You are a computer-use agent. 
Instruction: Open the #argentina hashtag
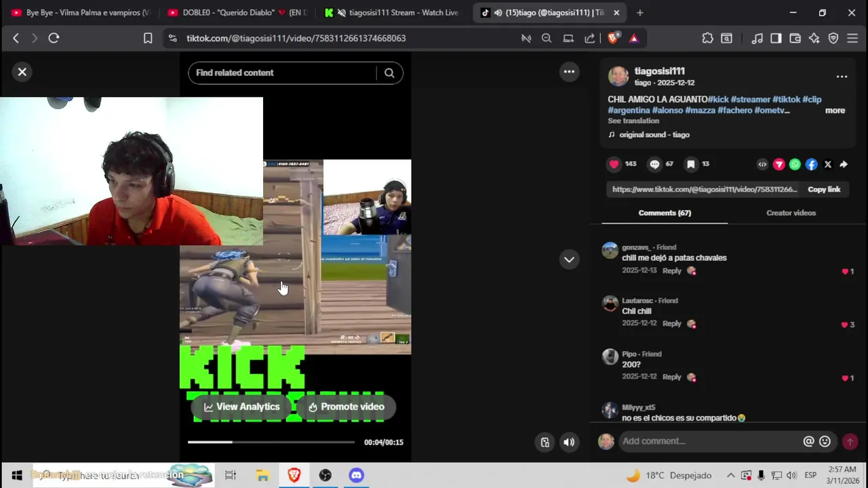628,110
